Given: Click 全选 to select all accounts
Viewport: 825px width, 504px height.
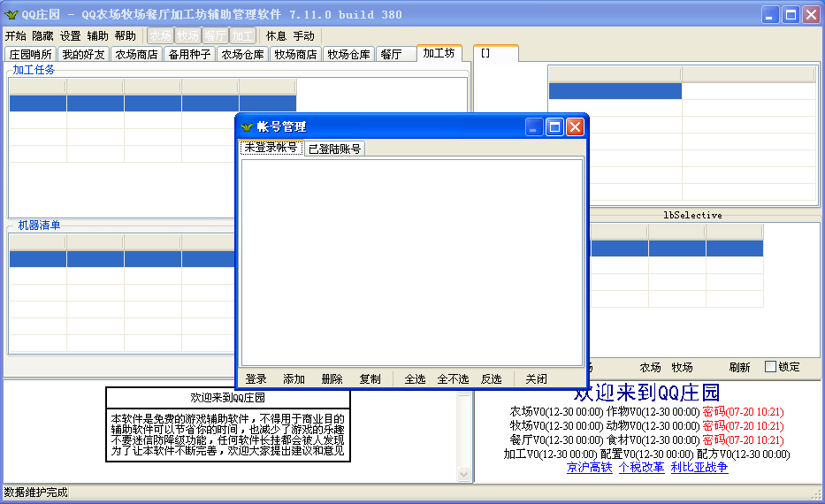Looking at the screenshot, I should [415, 378].
